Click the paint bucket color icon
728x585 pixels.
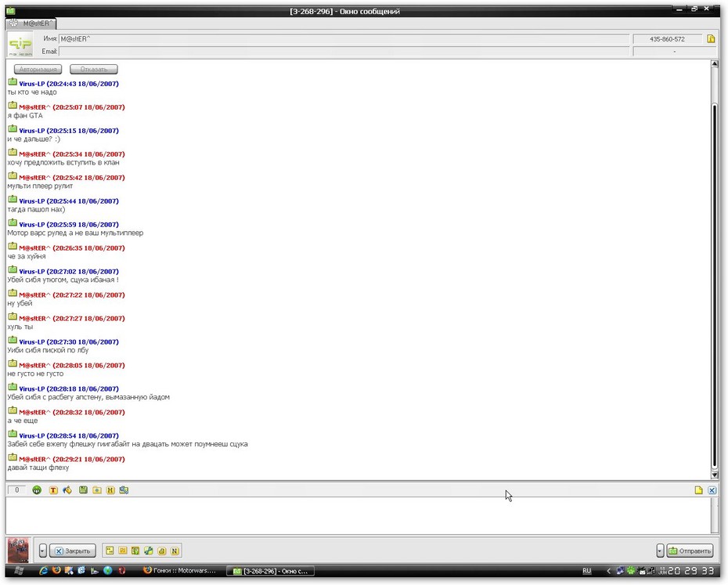pos(67,490)
